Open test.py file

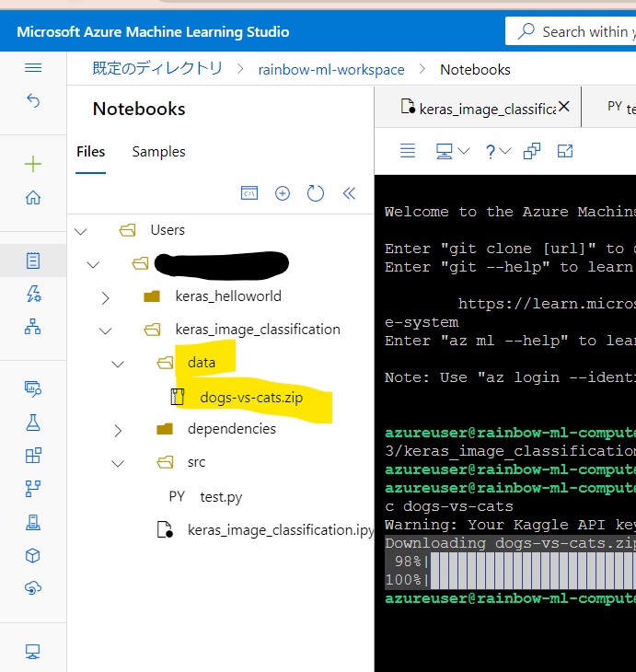tap(221, 497)
